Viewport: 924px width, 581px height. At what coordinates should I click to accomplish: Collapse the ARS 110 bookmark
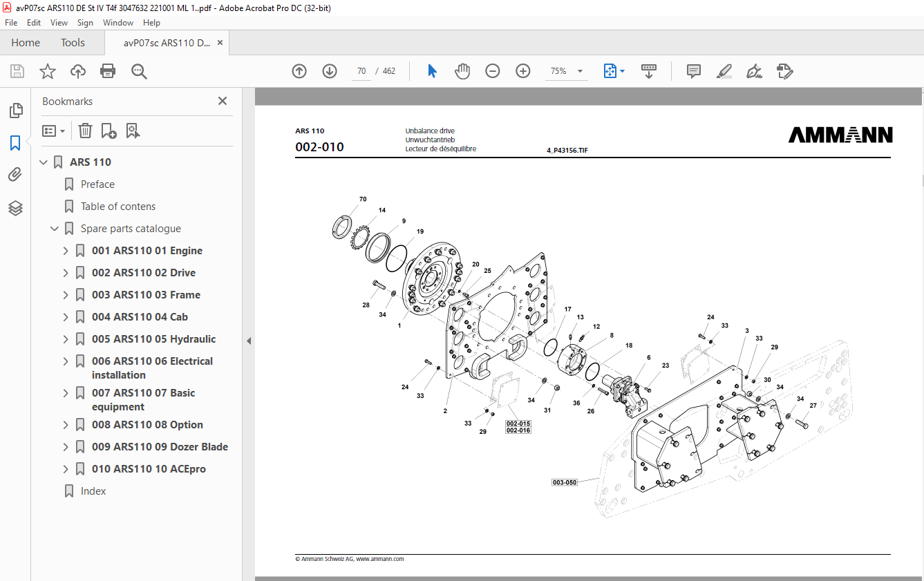pyautogui.click(x=44, y=162)
